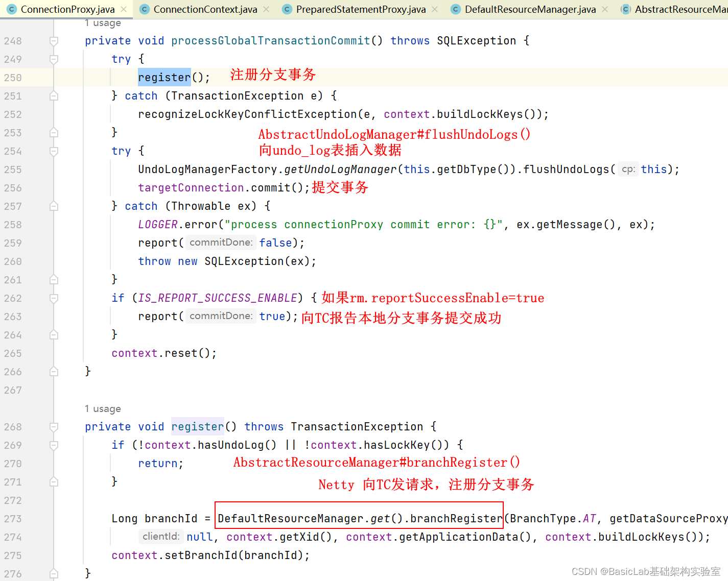Click getUndoLogManager method call
This screenshot has width=728, height=581.
(x=340, y=170)
